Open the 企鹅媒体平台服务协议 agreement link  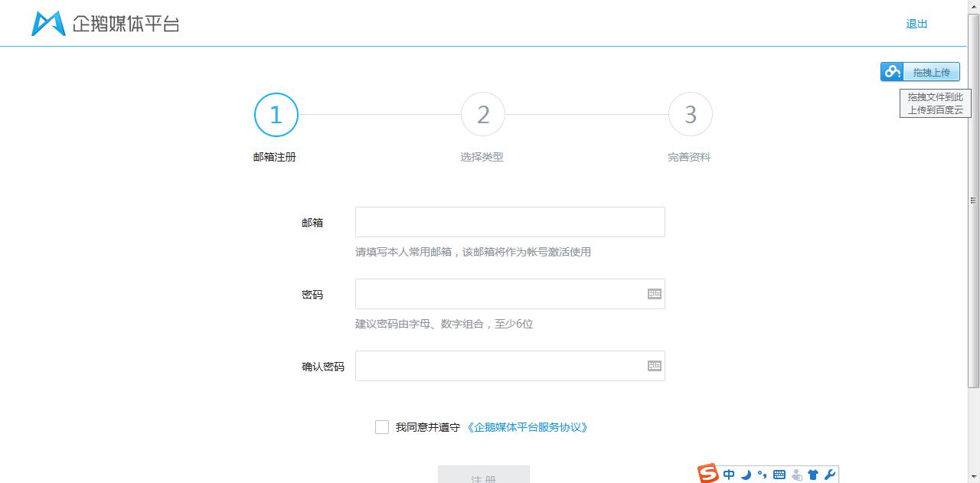528,427
